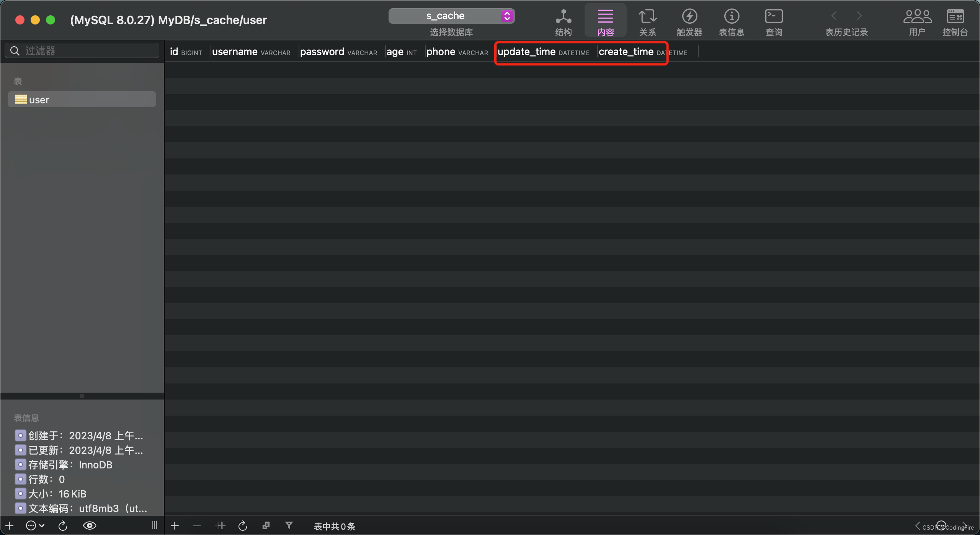This screenshot has height=535, width=980.
Task: Toggle the eye icon in sidebar footer
Action: (x=90, y=525)
